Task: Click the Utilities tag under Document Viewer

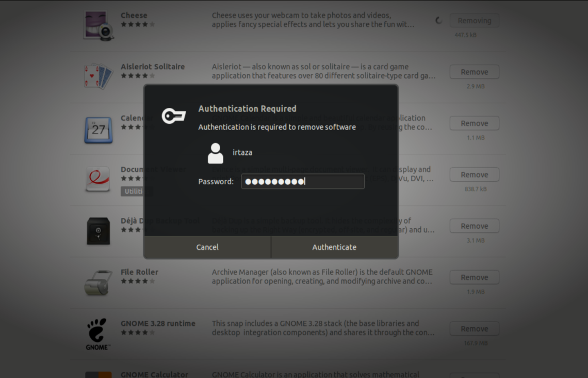Action: [137, 191]
